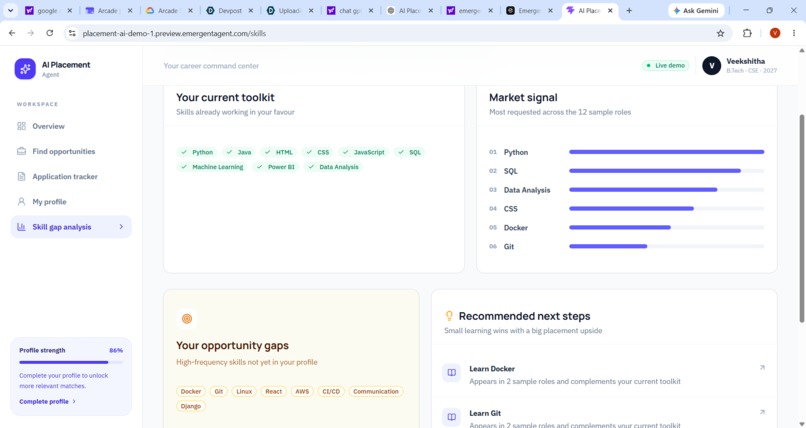Click the React opportunity gap chip
The image size is (806, 428).
point(273,392)
